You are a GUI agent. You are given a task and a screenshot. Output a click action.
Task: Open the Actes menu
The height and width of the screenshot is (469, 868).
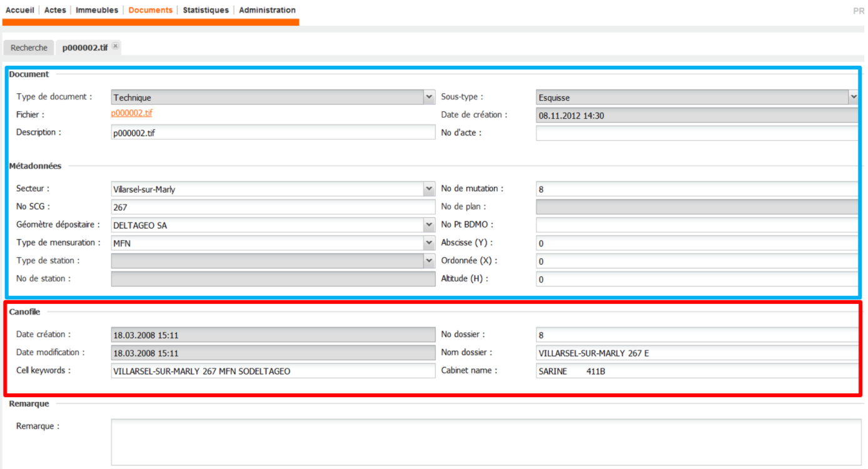coord(55,10)
